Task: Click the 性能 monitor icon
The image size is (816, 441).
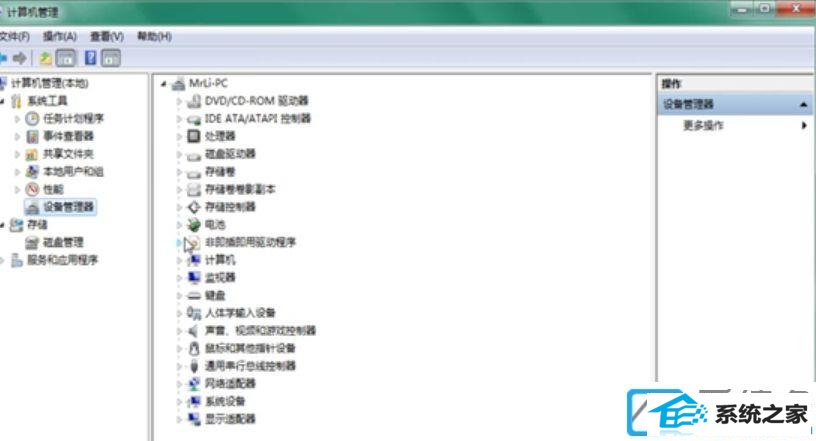Action: tap(32, 189)
